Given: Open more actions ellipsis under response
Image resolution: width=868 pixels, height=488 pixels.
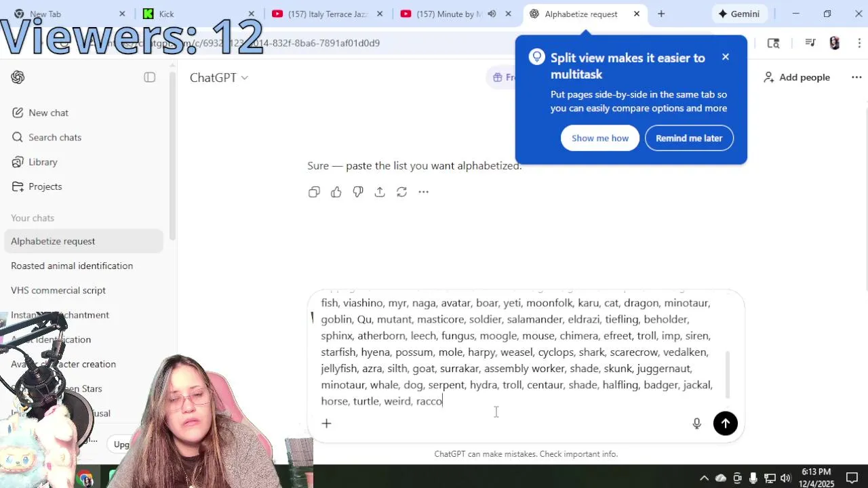Looking at the screenshot, I should [423, 192].
